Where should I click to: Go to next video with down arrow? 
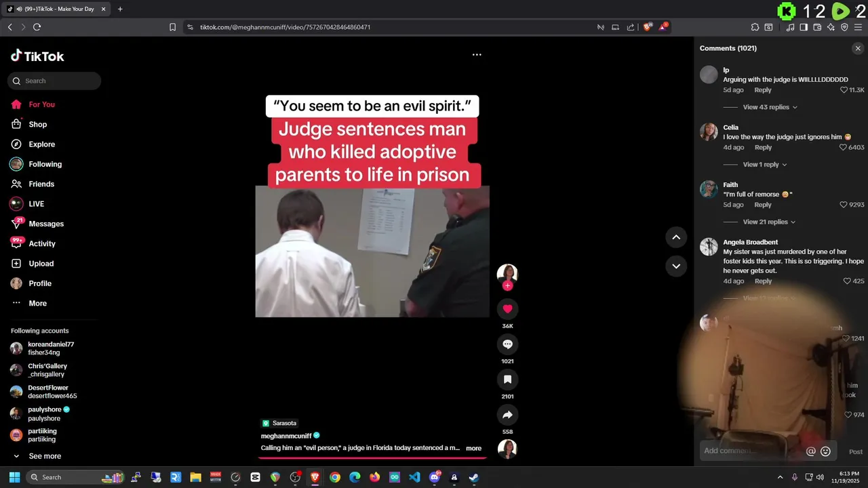click(x=676, y=266)
